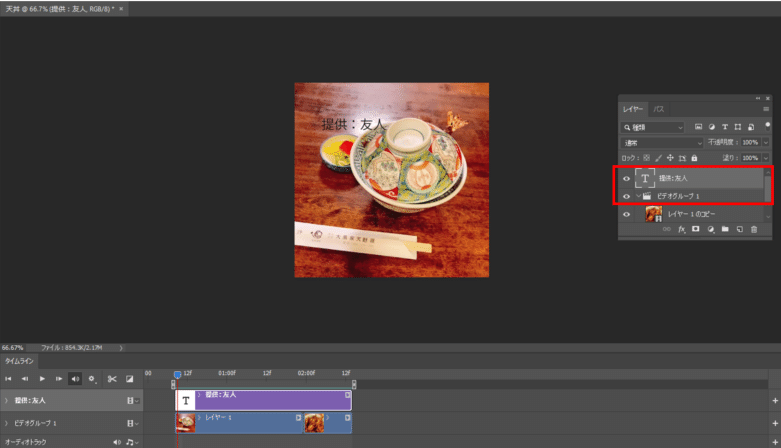781x448 pixels.
Task: Choose a transition with the transition icon
Action: click(130, 379)
